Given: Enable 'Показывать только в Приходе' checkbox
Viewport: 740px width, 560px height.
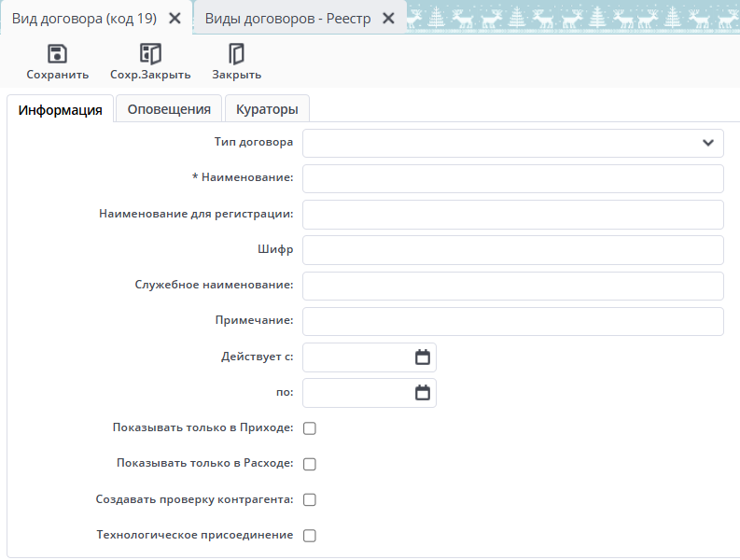Looking at the screenshot, I should pos(310,428).
